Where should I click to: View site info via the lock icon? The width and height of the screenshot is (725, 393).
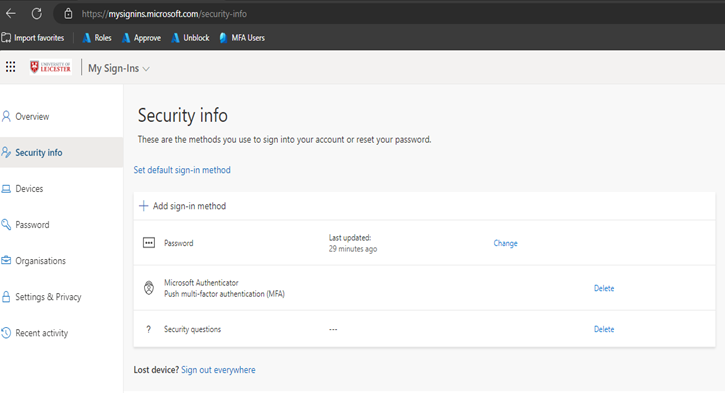68,14
